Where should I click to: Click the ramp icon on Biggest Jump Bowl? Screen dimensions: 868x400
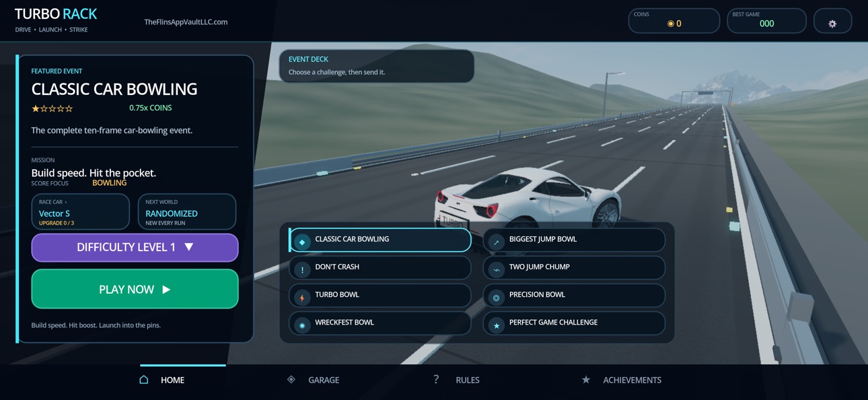(x=497, y=242)
